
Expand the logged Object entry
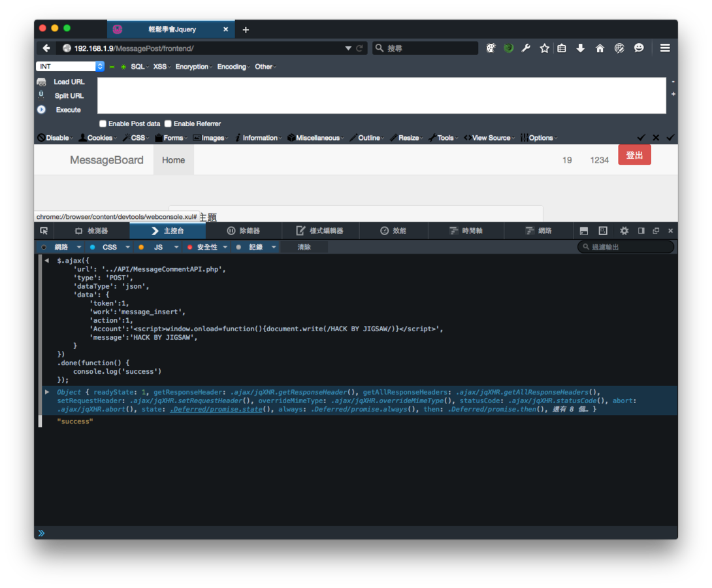(47, 392)
